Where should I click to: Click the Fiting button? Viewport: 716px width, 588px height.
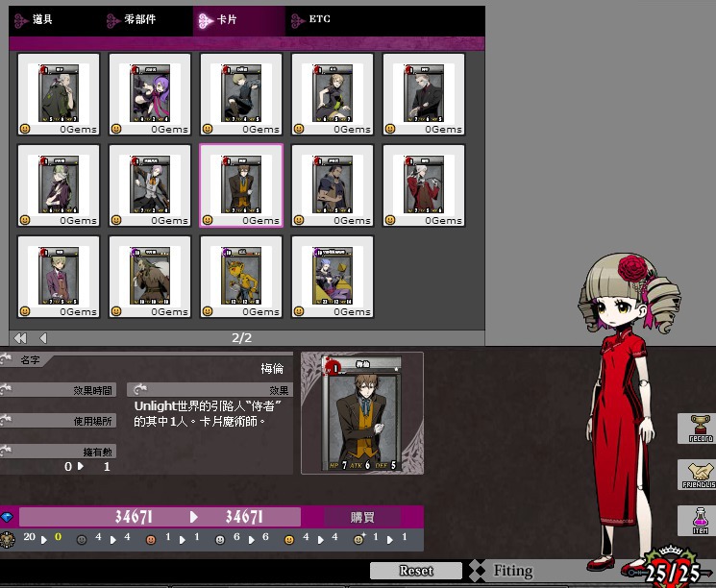(513, 571)
